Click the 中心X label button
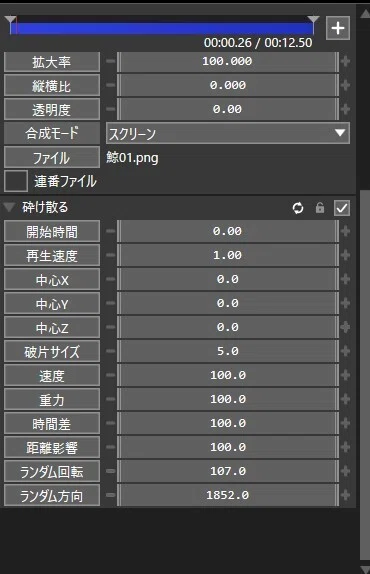This screenshot has width=370, height=574. 52,279
